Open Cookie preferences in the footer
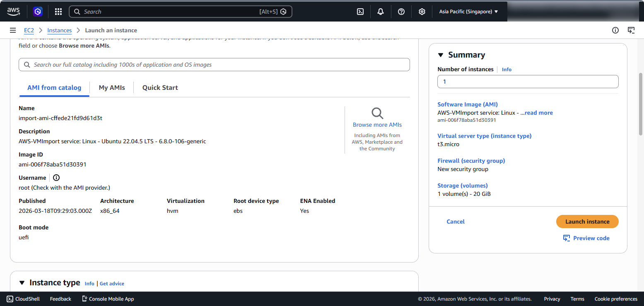The image size is (644, 306). click(x=616, y=299)
